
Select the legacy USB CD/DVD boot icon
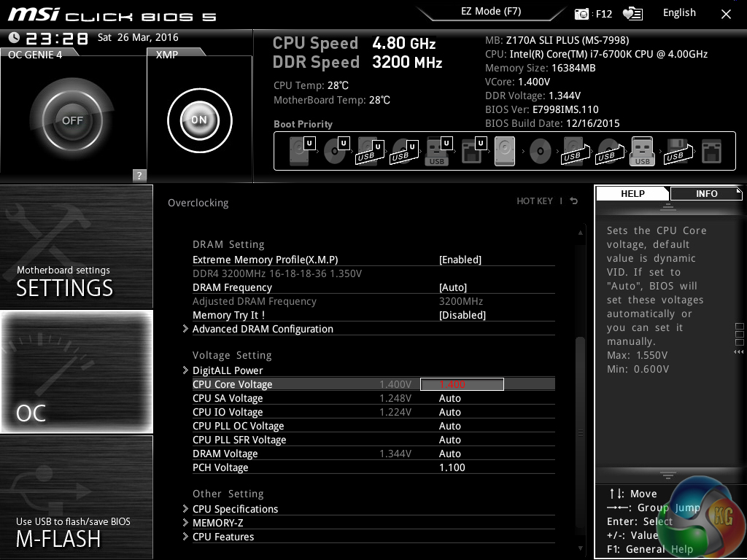click(609, 151)
